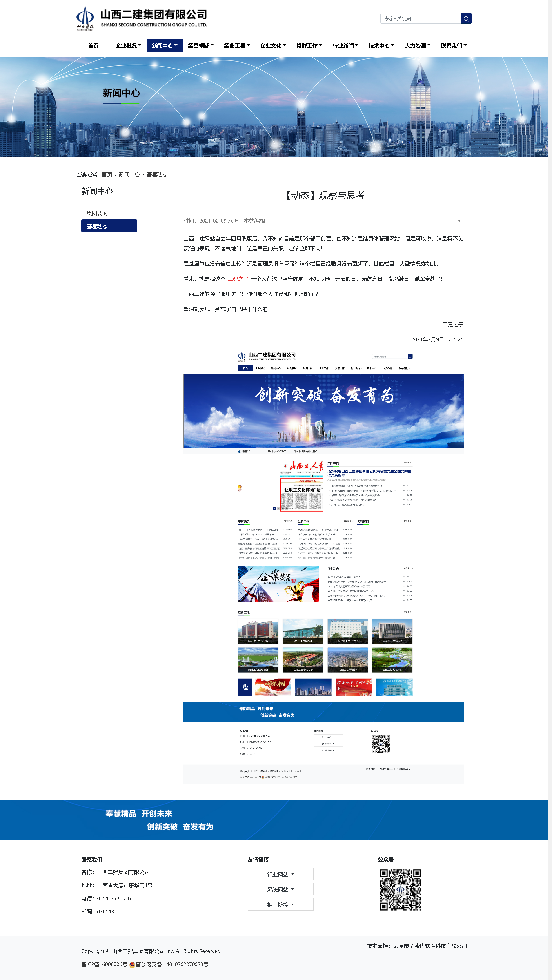Open the 系统网站 links dropdown
This screenshot has height=980, width=552.
click(280, 889)
